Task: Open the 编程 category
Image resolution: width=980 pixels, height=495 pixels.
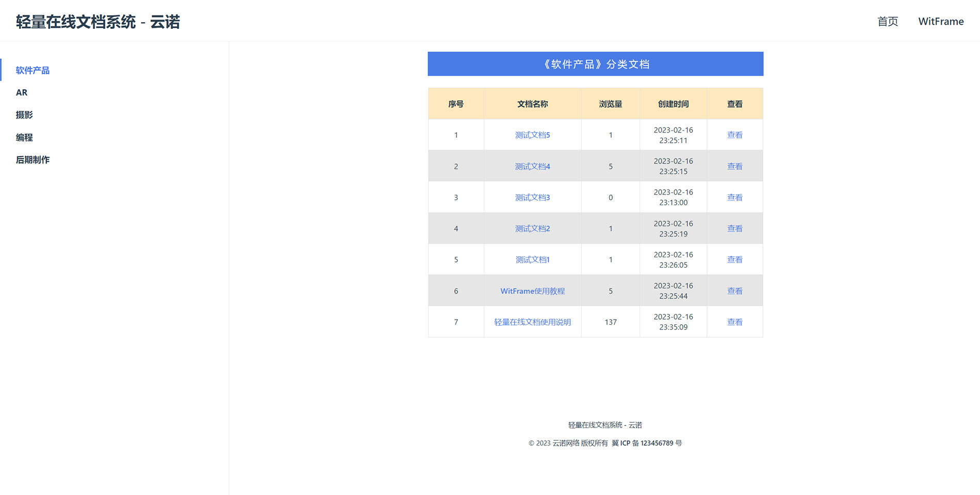Action: pos(24,137)
